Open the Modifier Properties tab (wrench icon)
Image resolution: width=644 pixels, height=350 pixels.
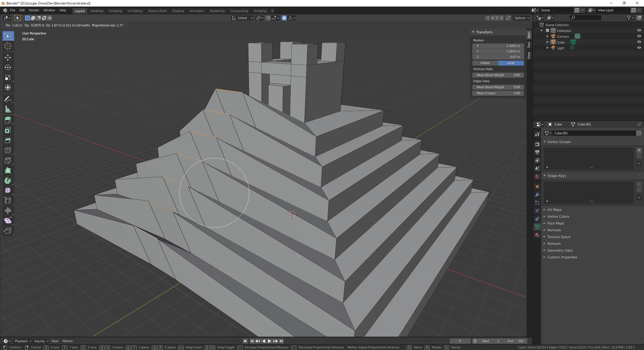(x=537, y=195)
